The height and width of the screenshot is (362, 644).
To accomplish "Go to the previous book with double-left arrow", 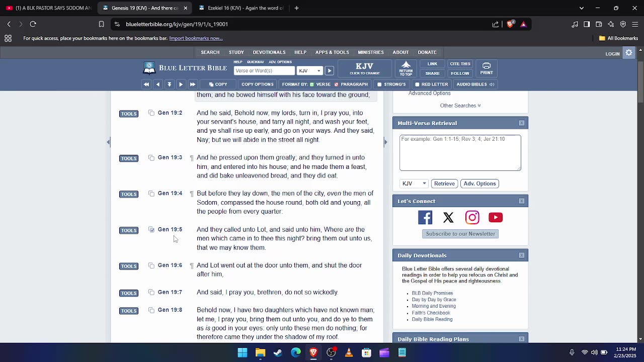I will pos(146,84).
